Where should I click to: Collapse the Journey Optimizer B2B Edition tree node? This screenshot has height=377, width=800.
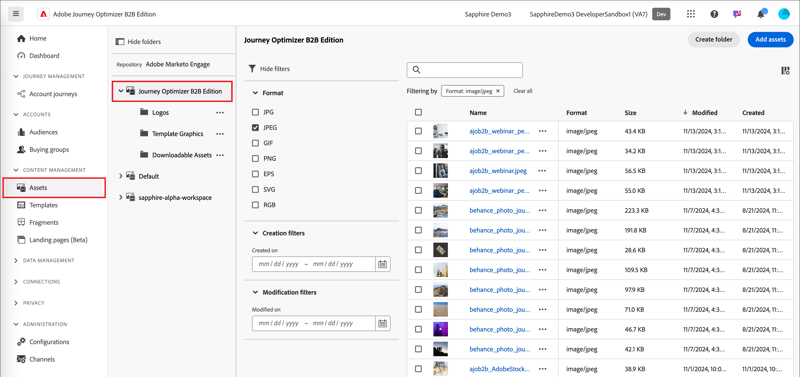(x=120, y=91)
